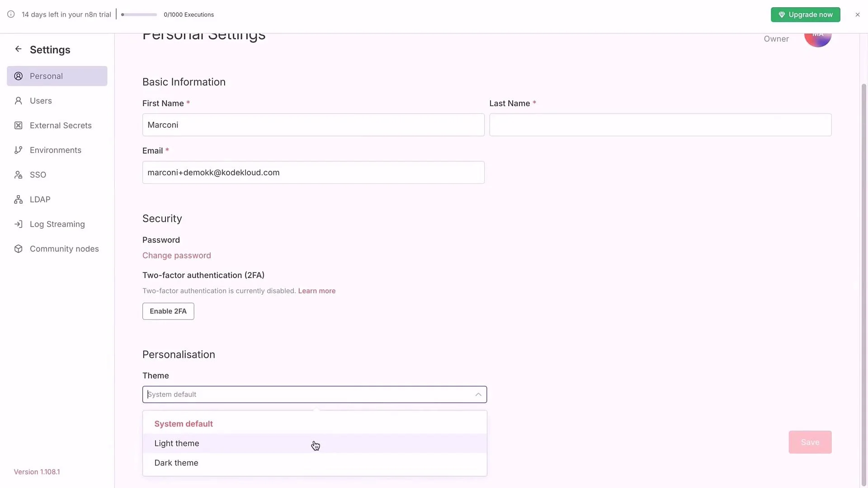Click the Log Streaming arrow icon
This screenshot has height=488, width=868.
[x=18, y=224]
